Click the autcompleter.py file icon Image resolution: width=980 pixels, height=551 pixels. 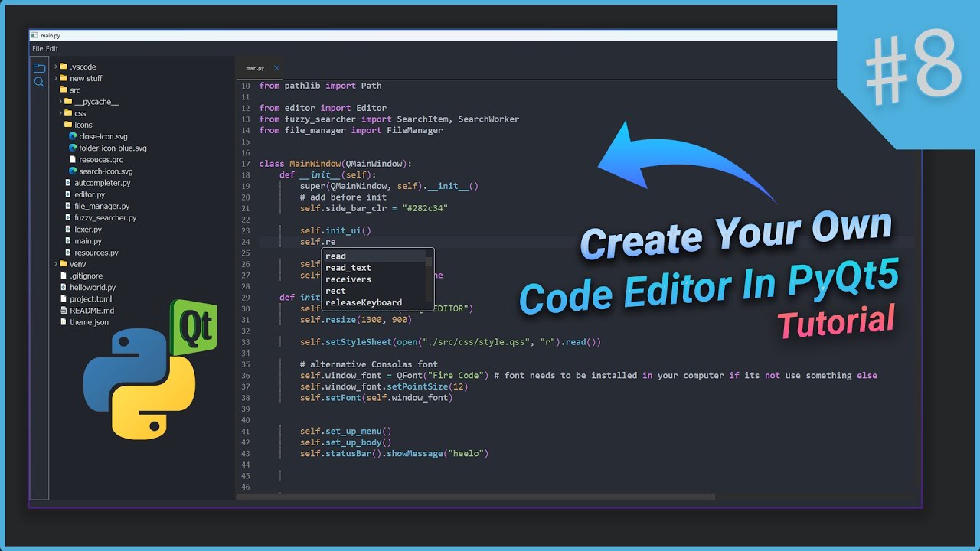click(x=68, y=183)
